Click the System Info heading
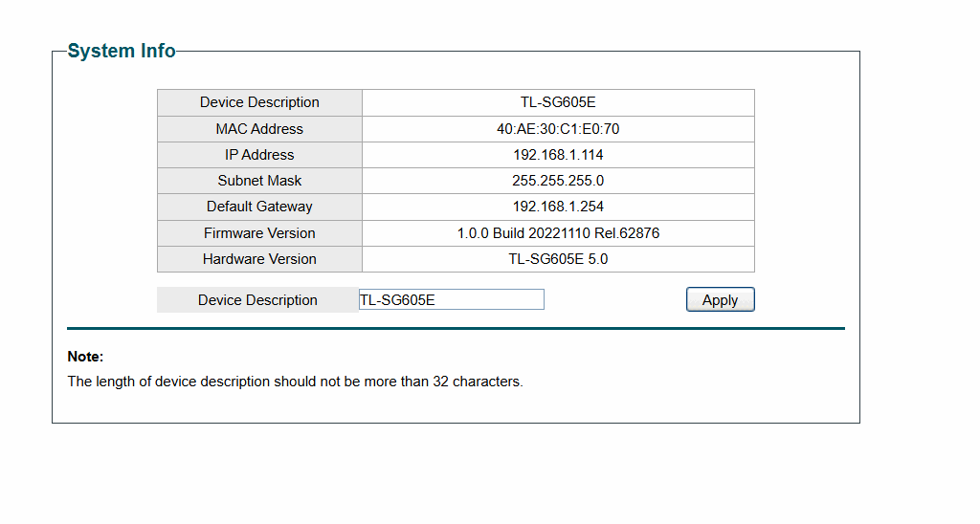 [122, 51]
